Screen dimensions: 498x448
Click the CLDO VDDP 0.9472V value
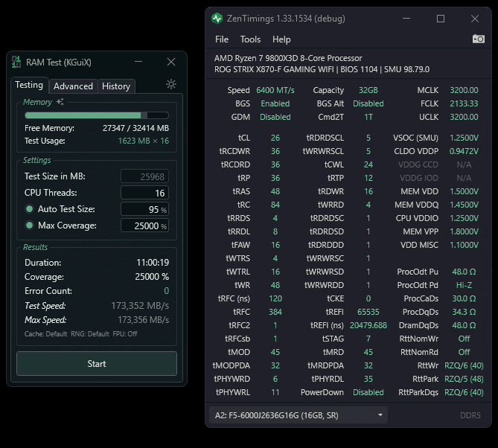pos(464,151)
